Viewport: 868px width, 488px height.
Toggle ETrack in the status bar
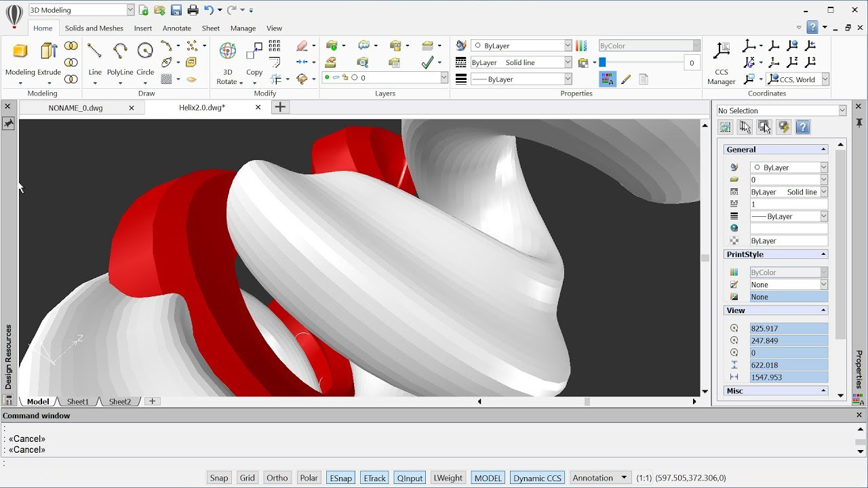tap(374, 477)
